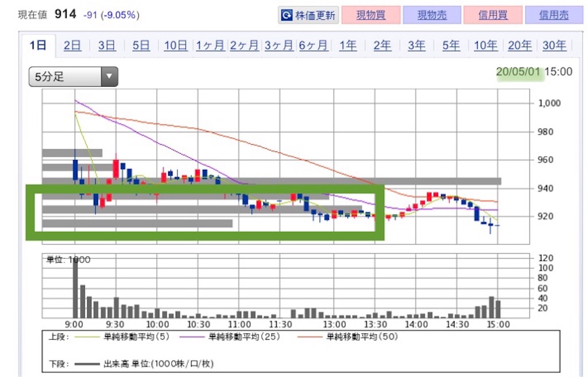588x377 pixels.
Task: Click the last candlestick at 15:00
Action: 498,226
